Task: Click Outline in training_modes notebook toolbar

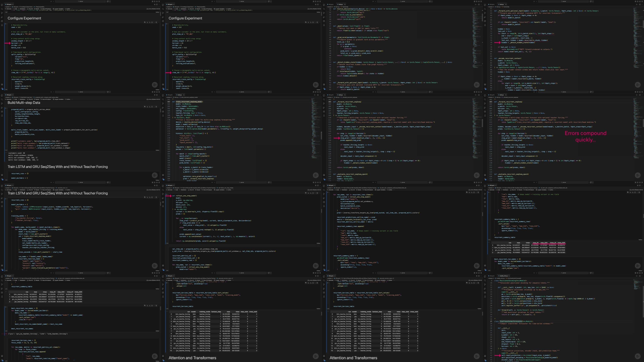Action: 68,190
